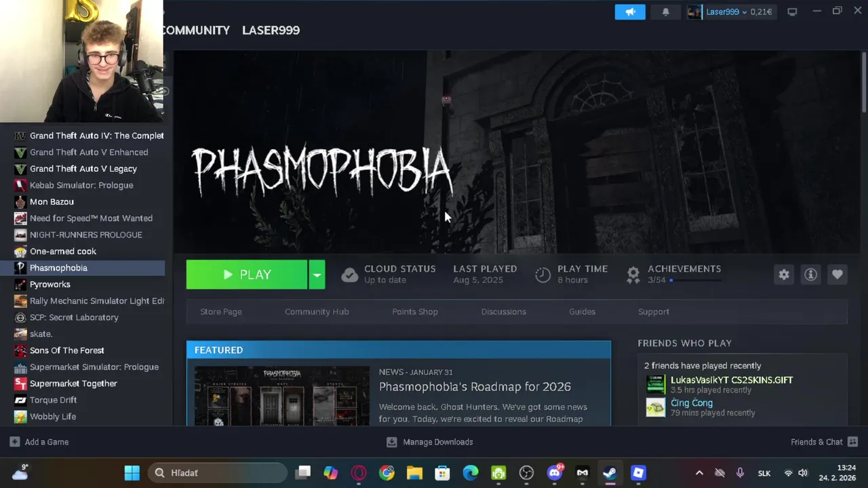Select One-armed cook in the library
The image size is (868, 488).
(63, 251)
